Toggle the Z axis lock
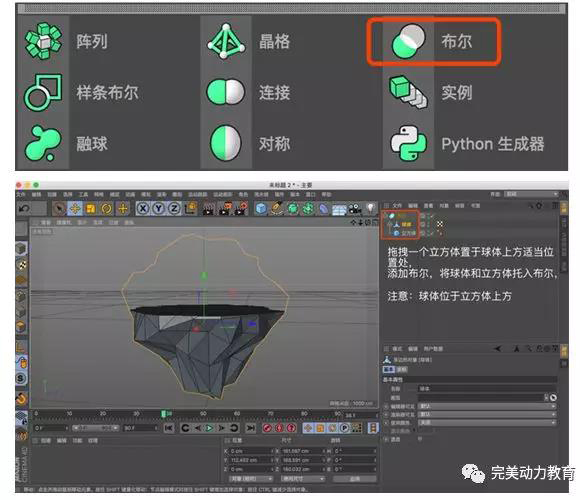The height and width of the screenshot is (500, 580). tap(174, 209)
